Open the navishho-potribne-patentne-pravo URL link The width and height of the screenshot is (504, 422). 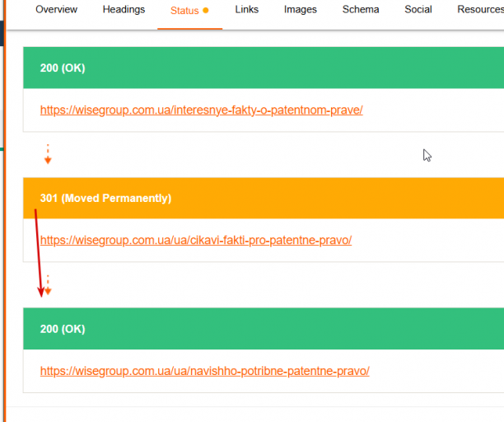coord(205,371)
